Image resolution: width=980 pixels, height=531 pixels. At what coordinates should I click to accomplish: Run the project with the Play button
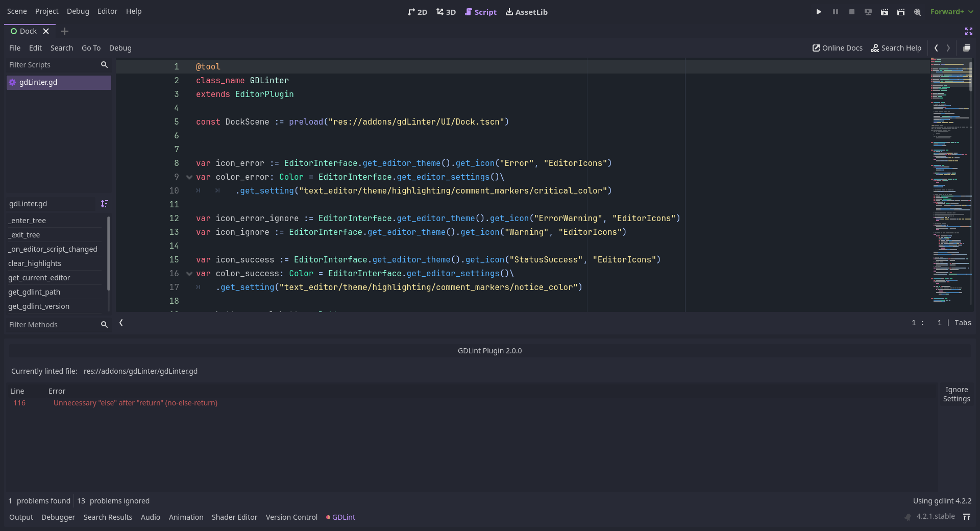(819, 12)
